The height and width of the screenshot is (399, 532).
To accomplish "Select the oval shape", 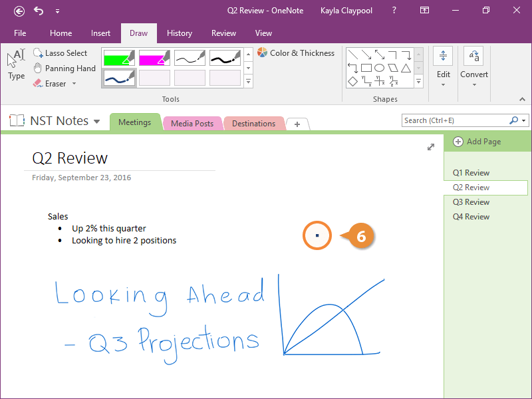I will (379, 68).
